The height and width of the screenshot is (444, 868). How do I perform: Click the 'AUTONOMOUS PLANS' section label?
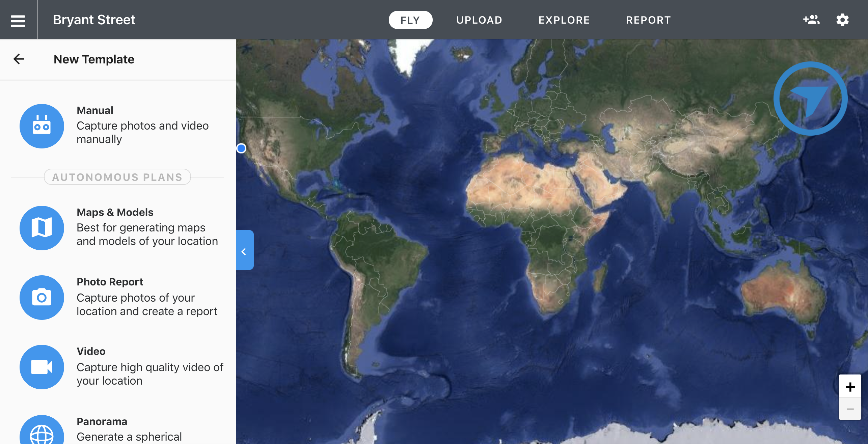pyautogui.click(x=117, y=177)
